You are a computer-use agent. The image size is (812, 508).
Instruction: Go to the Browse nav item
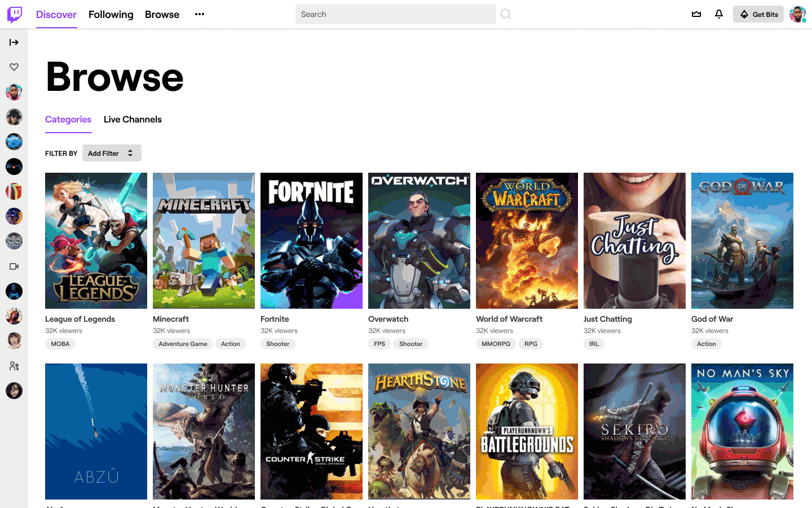pyautogui.click(x=162, y=14)
